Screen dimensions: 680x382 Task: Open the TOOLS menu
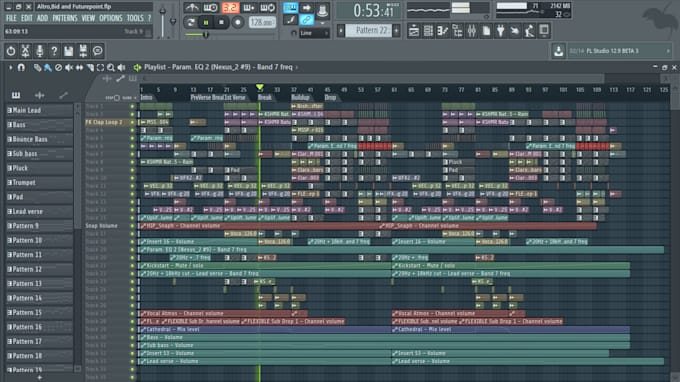tap(135, 18)
